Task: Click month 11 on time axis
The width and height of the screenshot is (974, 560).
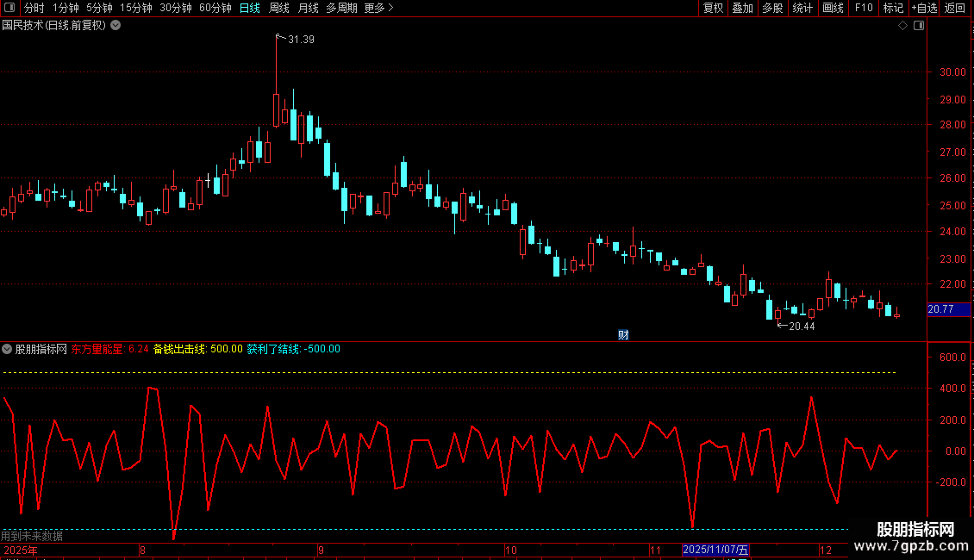Action: 655,550
